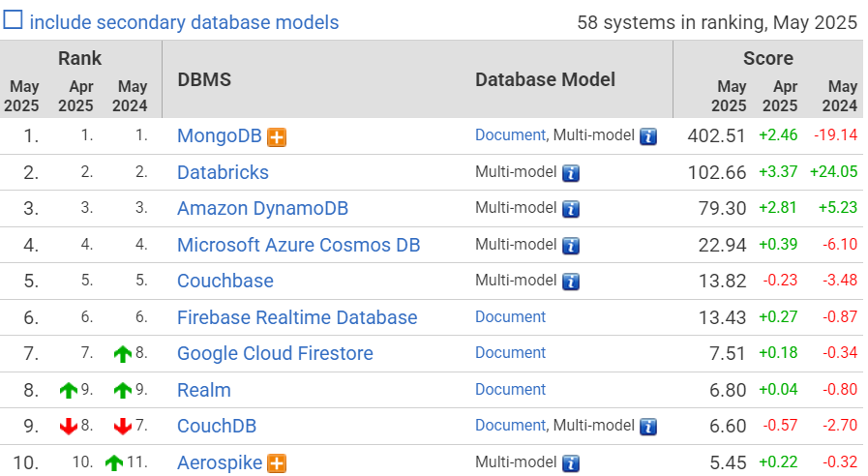Click the info icon in the Amazon DynamoDB row
868x476 pixels.
point(571,209)
